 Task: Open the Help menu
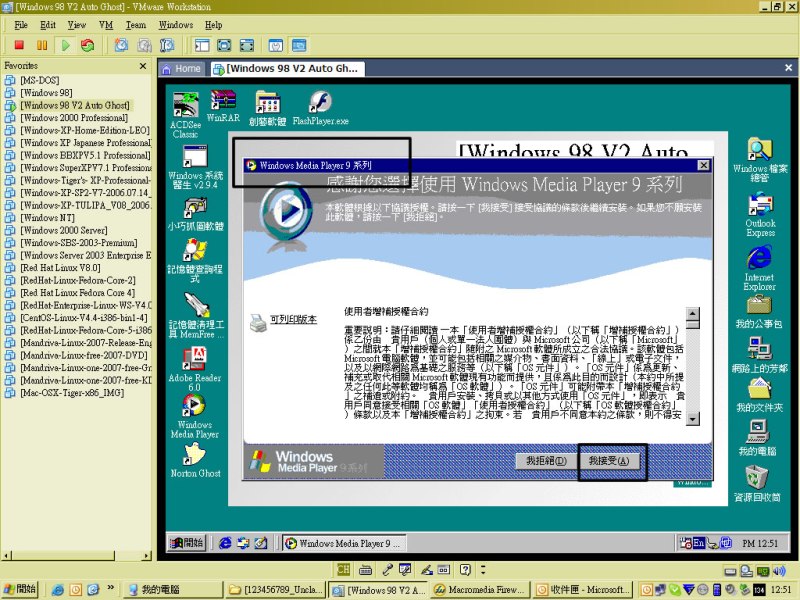(213, 25)
